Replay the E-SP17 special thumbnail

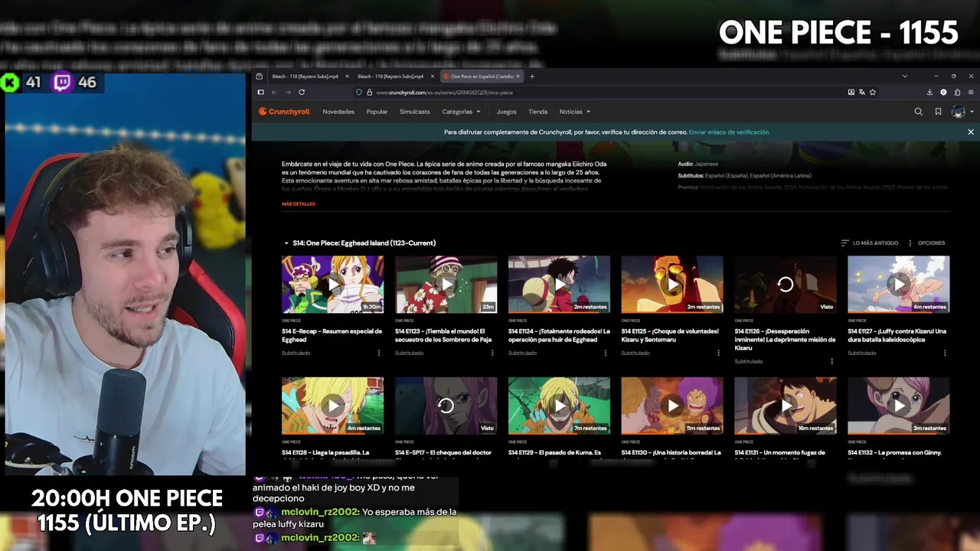click(446, 406)
